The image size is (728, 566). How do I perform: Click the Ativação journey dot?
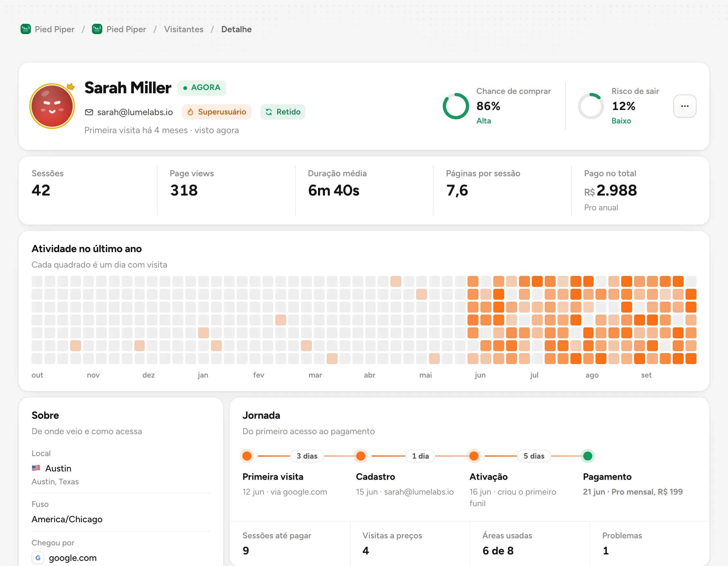click(x=474, y=456)
